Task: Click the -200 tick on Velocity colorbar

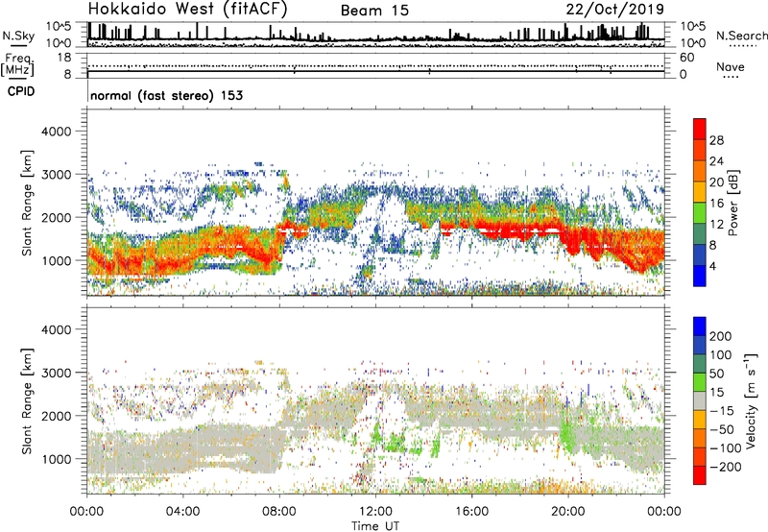Action: coord(725,467)
